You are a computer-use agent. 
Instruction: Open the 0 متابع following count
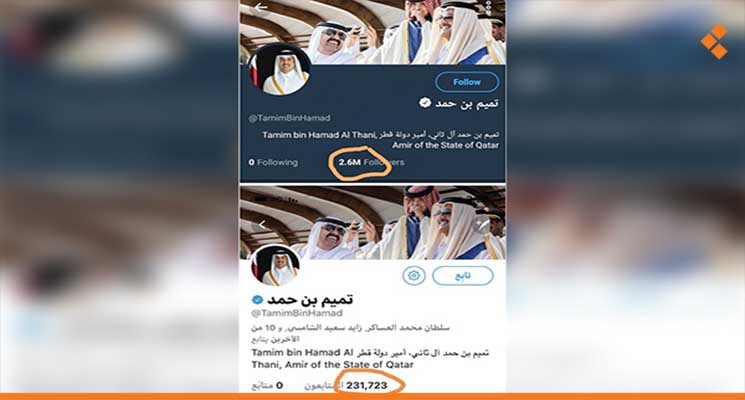click(x=267, y=385)
